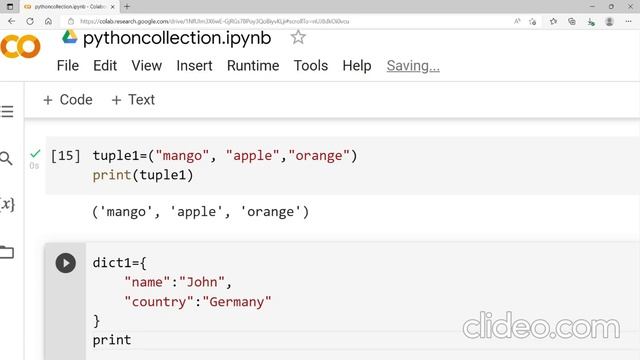
Task: Open the View menu
Action: (x=147, y=66)
